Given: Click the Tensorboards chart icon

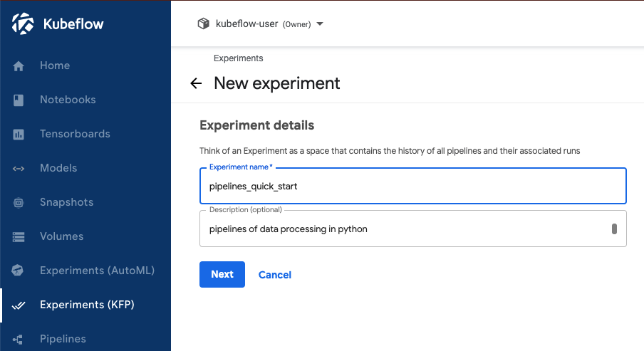Looking at the screenshot, I should (19, 135).
